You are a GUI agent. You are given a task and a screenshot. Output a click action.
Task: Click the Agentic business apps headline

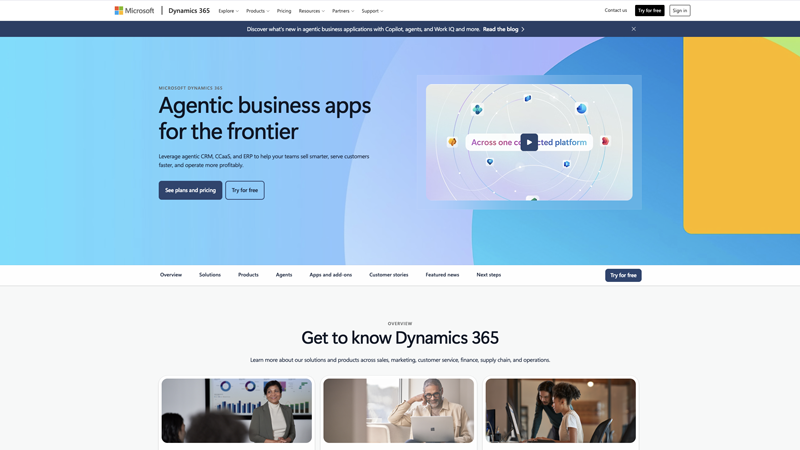click(x=265, y=118)
